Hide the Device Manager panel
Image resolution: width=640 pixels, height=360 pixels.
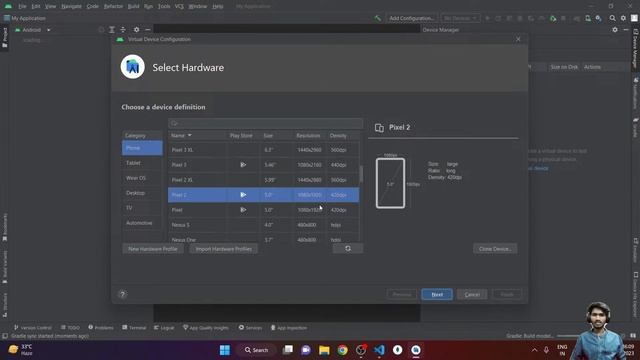point(626,29)
